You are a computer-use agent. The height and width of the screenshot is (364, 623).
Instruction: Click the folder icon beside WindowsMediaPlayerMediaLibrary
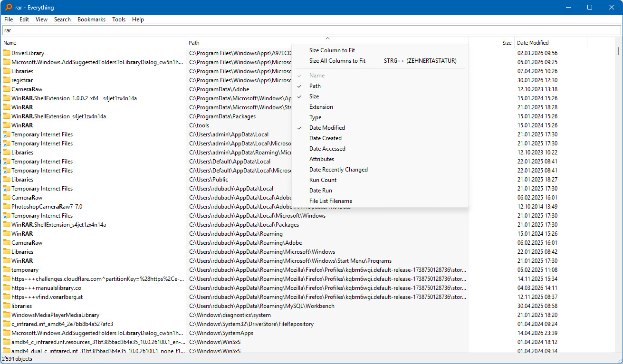coord(7,315)
